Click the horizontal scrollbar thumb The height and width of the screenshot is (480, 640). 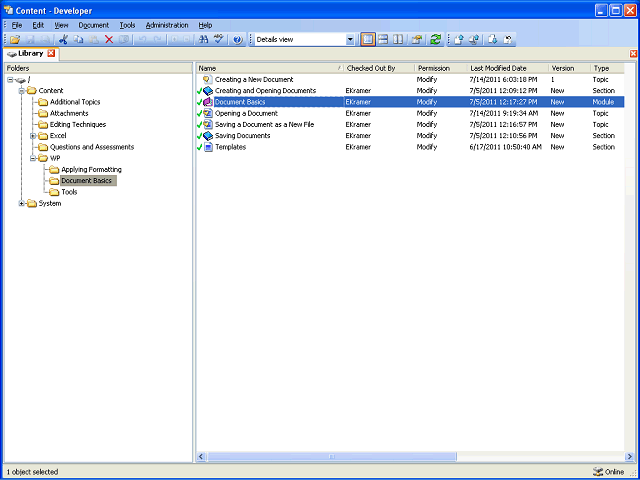click(332, 456)
